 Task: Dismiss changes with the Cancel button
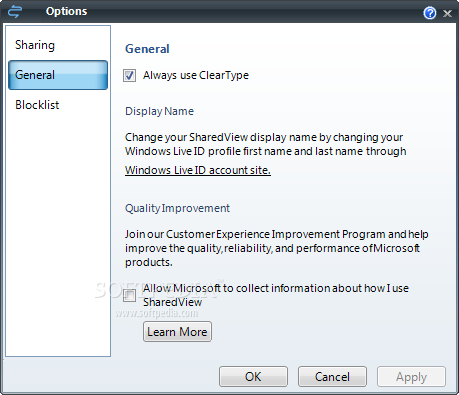(x=332, y=377)
